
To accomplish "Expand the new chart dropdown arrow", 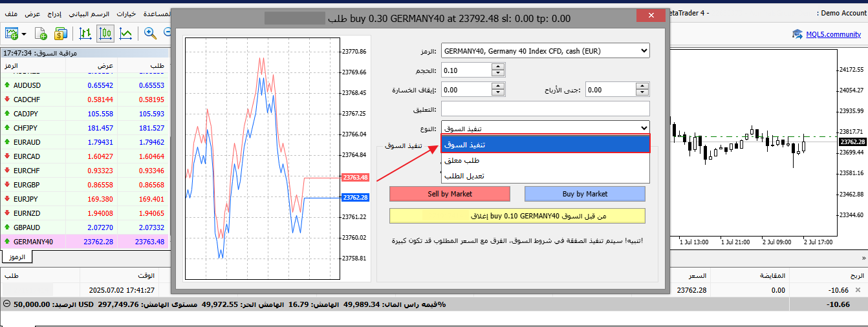I will (24, 34).
